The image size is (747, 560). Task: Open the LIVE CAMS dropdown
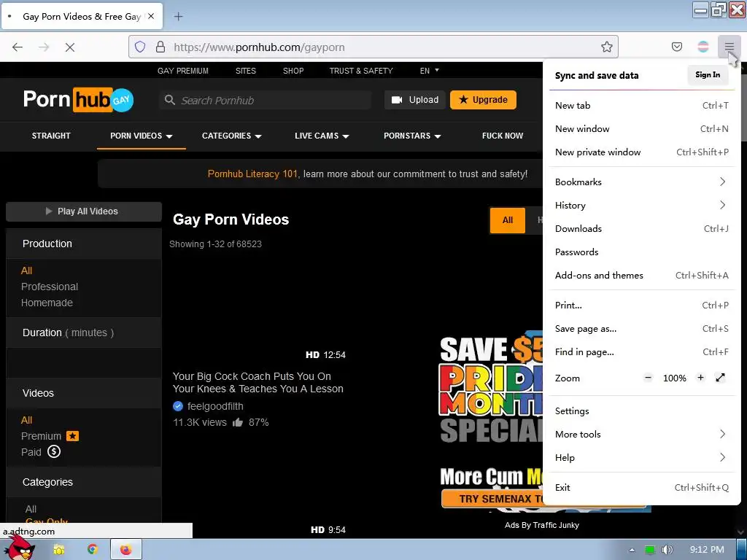(x=322, y=136)
